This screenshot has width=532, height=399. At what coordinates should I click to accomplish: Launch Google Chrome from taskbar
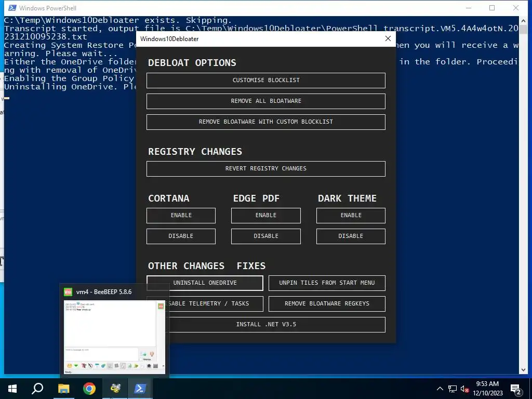(89, 389)
